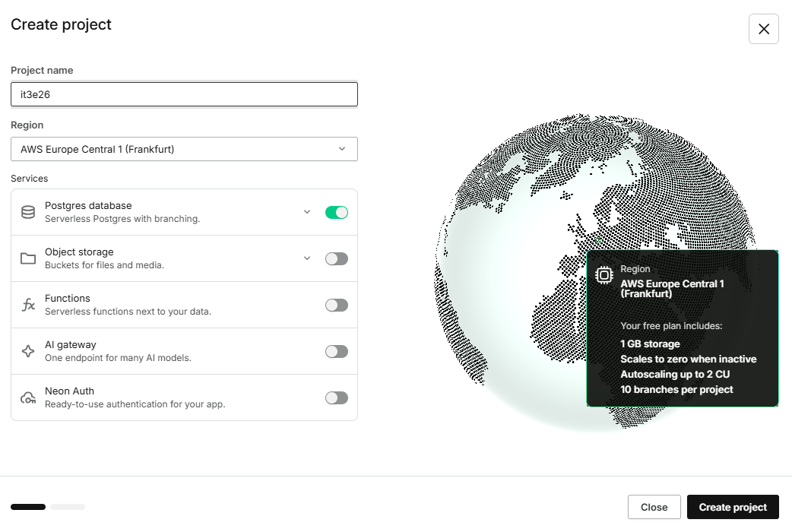Click the Postgres database cylinder icon
The width and height of the screenshot is (792, 532).
(x=28, y=212)
